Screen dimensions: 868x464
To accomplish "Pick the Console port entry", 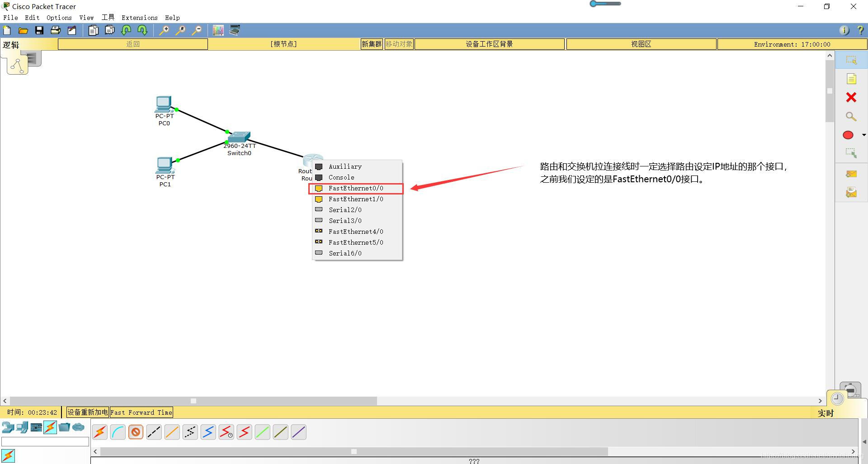I will [357, 177].
